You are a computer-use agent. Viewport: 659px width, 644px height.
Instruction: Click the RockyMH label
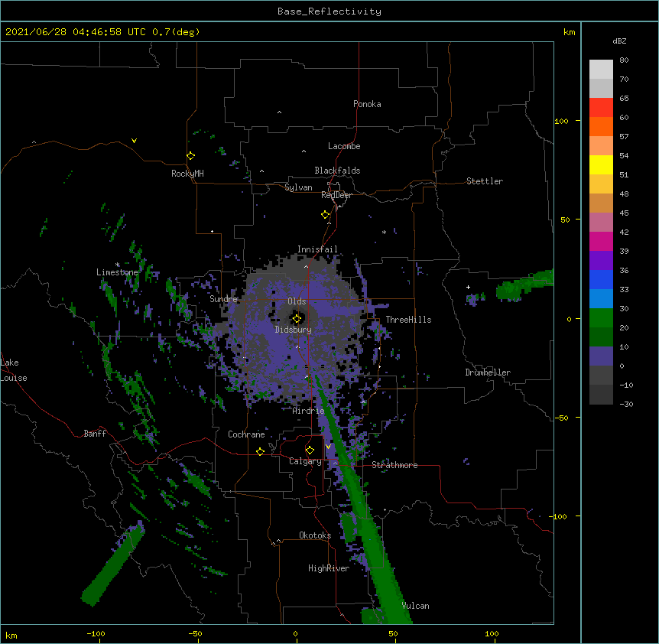coord(187,174)
